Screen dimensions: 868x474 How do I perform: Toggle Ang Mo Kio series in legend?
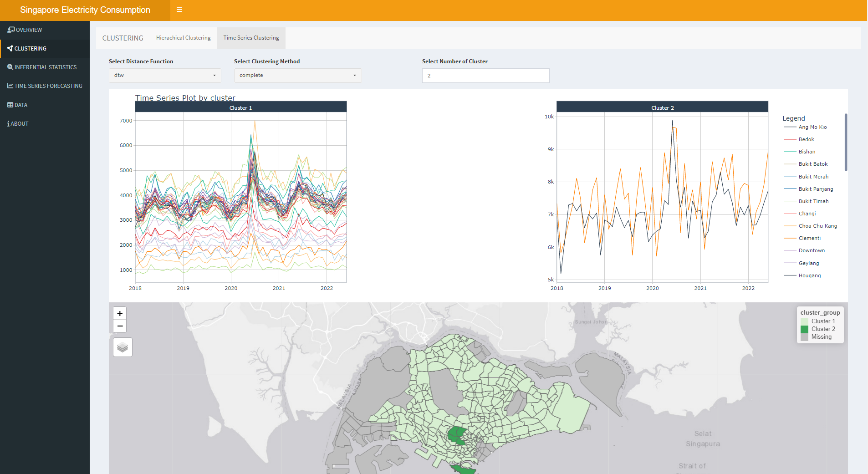812,127
